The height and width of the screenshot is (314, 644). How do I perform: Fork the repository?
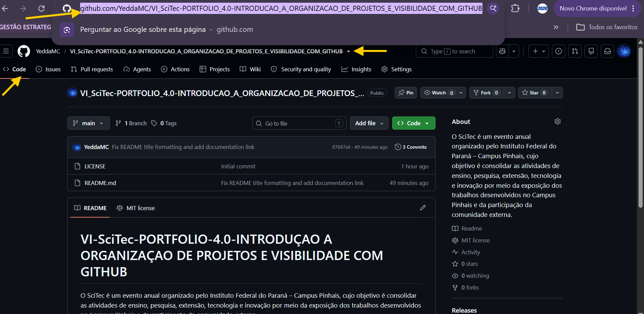click(x=486, y=93)
